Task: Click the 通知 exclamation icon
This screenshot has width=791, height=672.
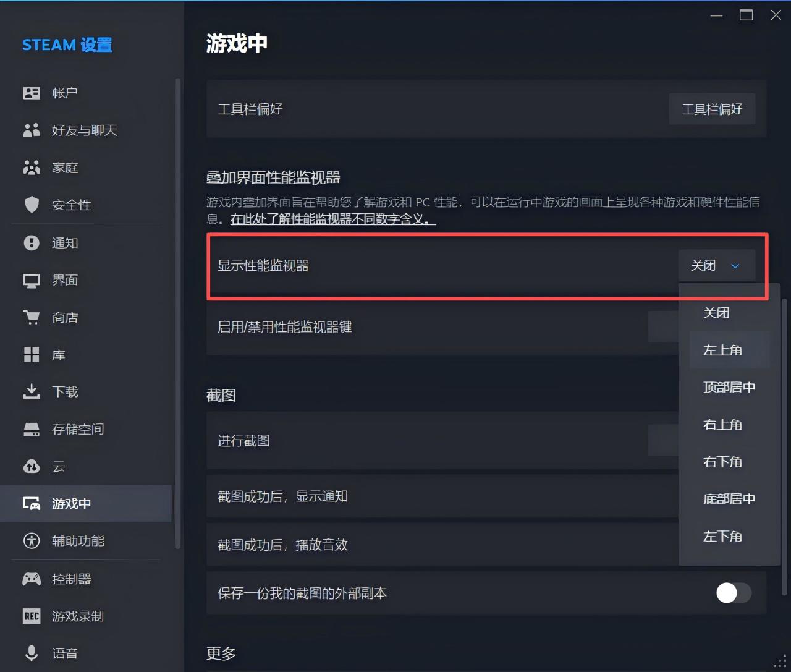Action: point(32,243)
